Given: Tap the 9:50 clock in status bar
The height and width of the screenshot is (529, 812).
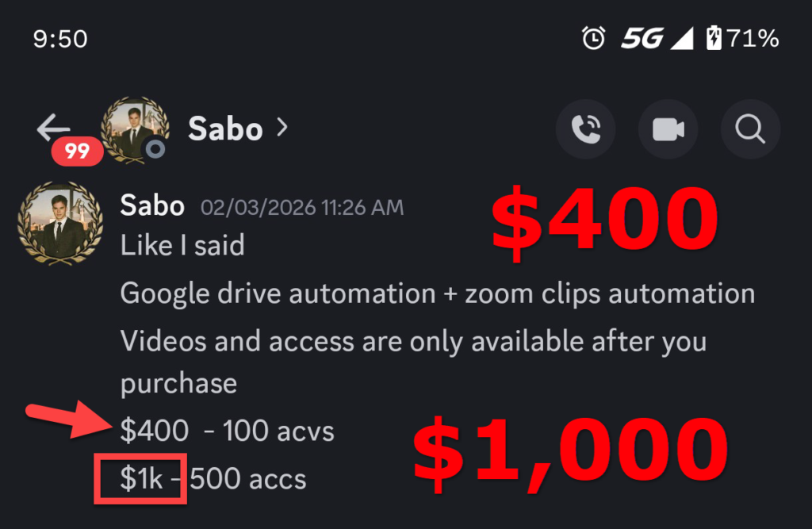Looking at the screenshot, I should pos(60,39).
